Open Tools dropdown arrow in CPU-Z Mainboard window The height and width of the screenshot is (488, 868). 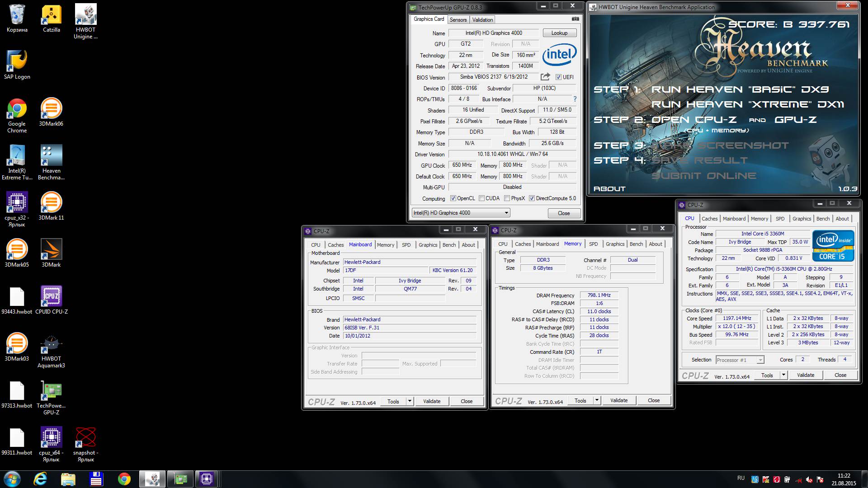[410, 401]
